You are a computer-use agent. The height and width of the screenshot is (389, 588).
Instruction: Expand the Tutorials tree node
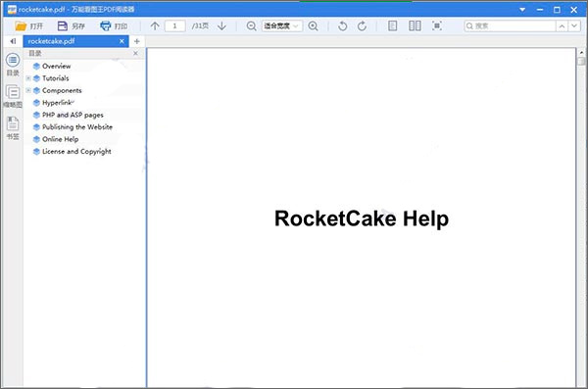28,78
